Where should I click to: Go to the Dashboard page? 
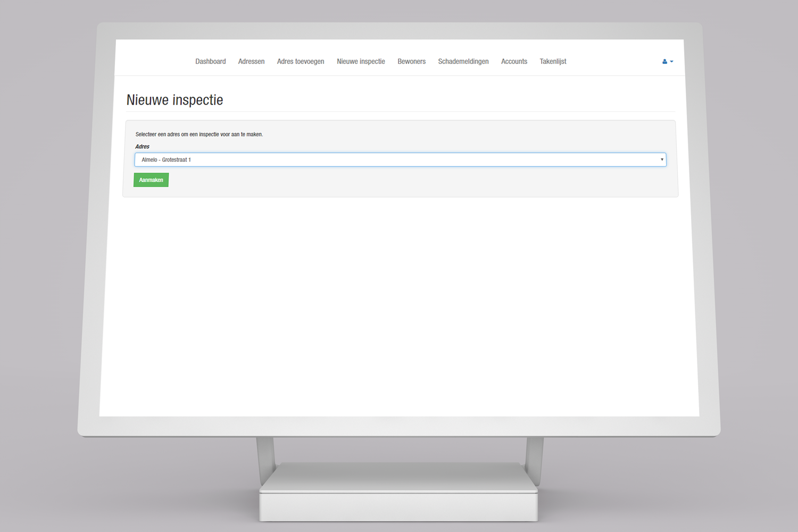(210, 62)
